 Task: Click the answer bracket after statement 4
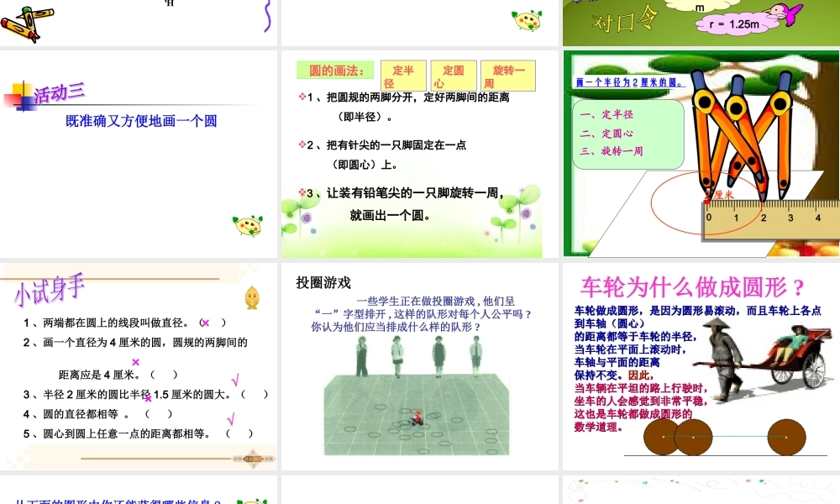point(159,414)
